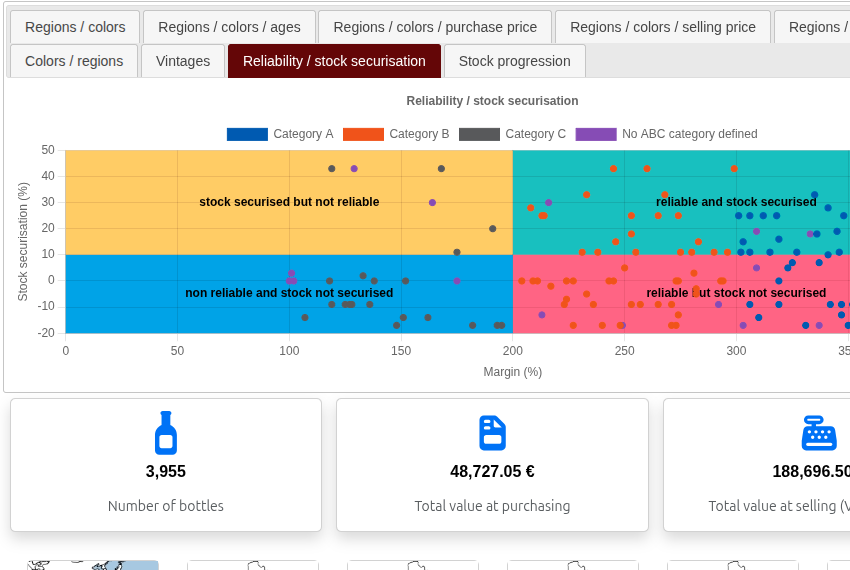Open Regions / colors / selling price tab
Screen dimensions: 850x570
[662, 27]
